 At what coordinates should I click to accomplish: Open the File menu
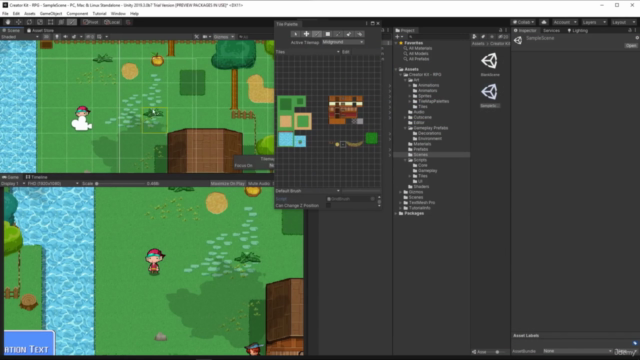(5, 13)
